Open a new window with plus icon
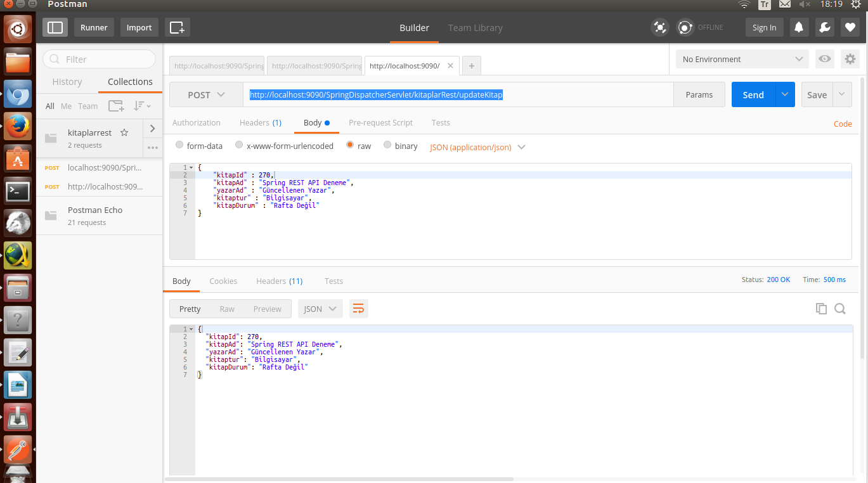Image resolution: width=868 pixels, height=483 pixels. 177,27
